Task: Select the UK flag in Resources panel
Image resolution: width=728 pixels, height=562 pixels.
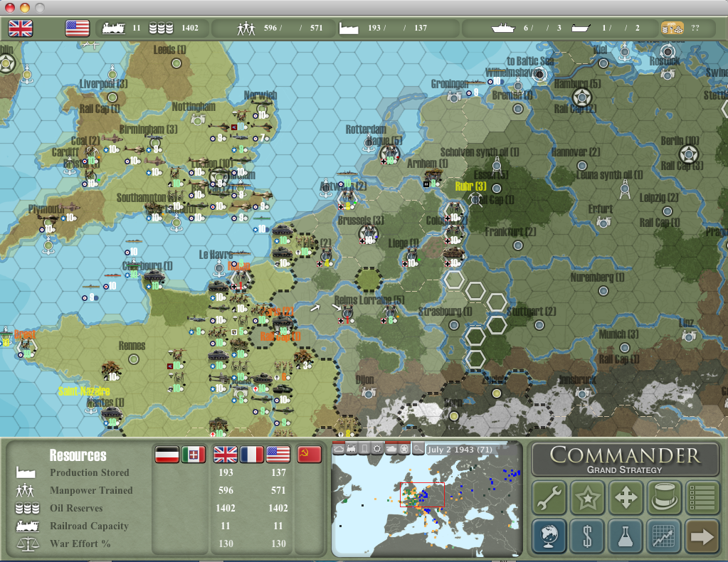Action: click(x=225, y=455)
